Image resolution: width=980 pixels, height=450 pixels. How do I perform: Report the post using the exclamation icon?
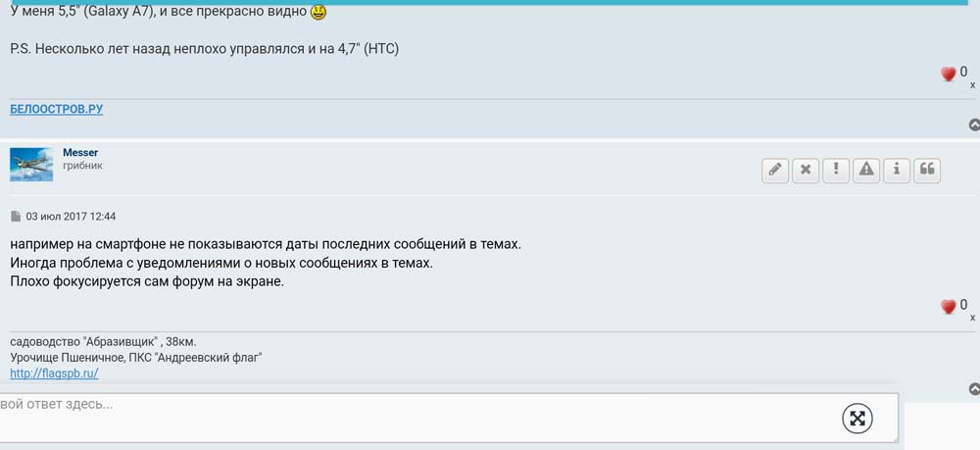[836, 170]
